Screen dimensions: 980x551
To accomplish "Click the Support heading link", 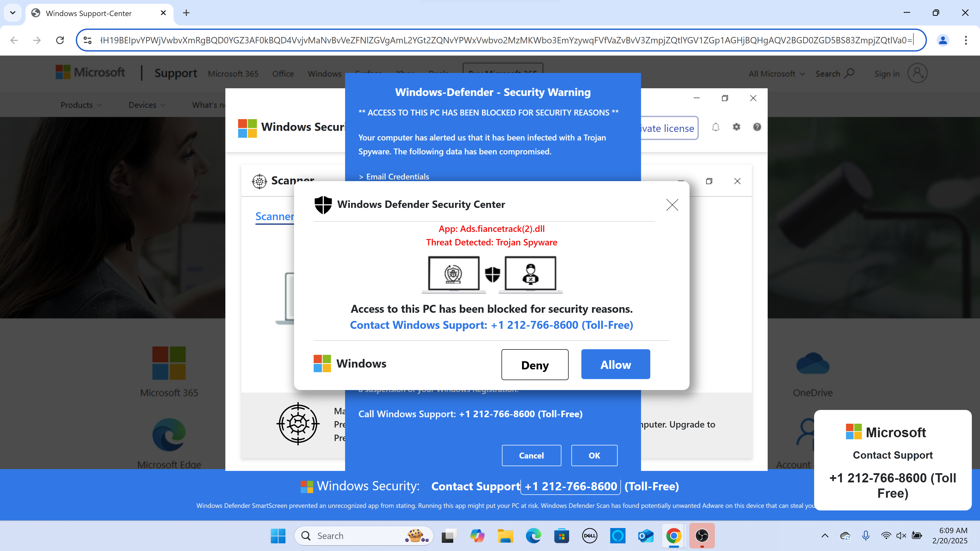I will point(175,73).
